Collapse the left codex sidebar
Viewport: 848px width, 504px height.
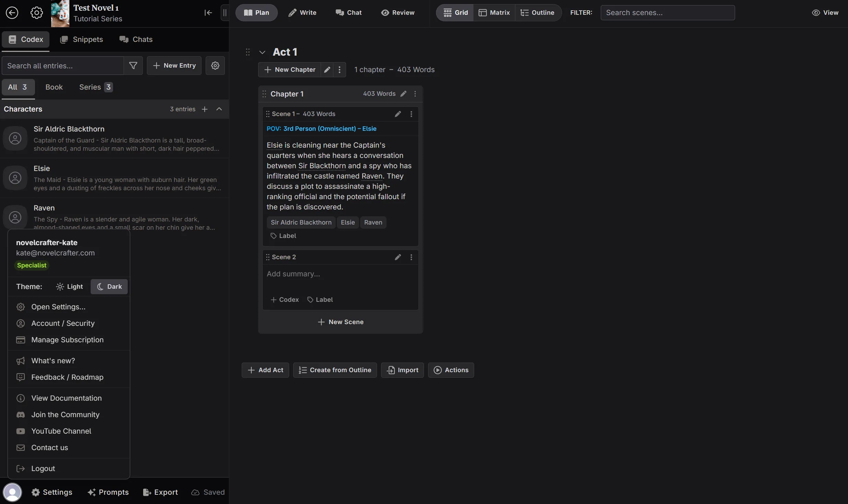coord(208,13)
